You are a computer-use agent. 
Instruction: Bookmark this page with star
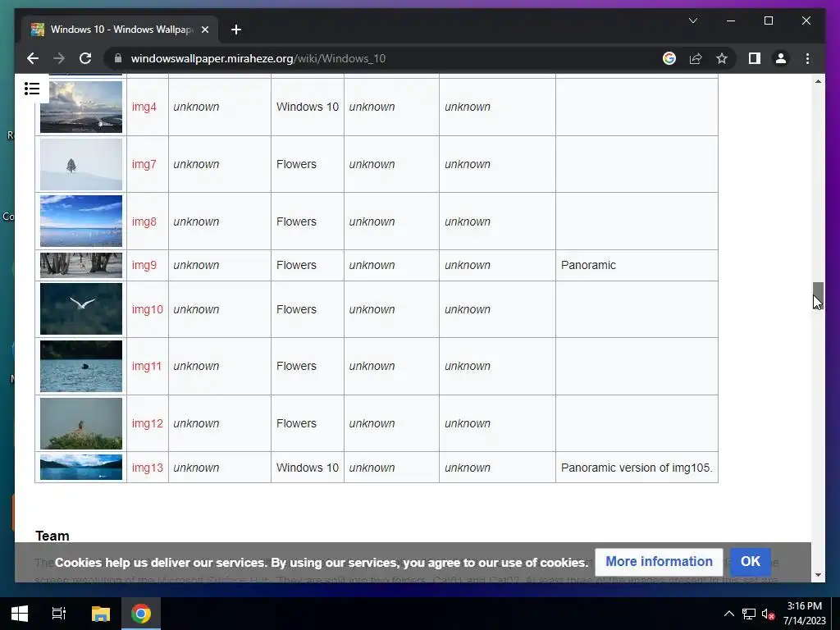pyautogui.click(x=722, y=58)
